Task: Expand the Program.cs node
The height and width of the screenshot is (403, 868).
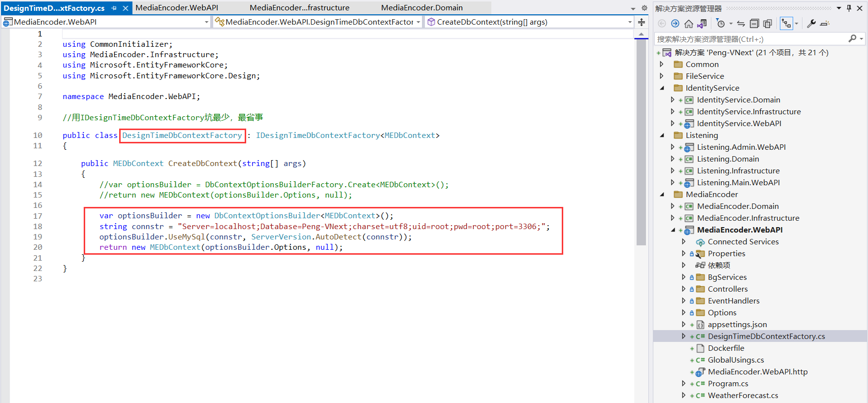Action: pos(683,383)
